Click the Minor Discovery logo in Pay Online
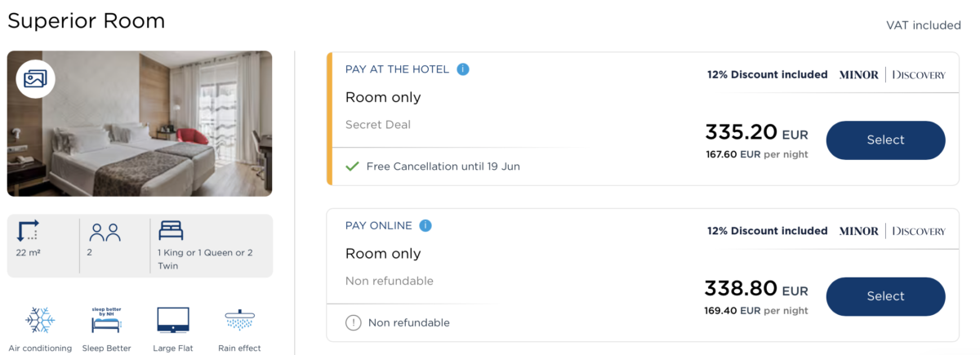The height and width of the screenshot is (355, 980). (x=892, y=231)
